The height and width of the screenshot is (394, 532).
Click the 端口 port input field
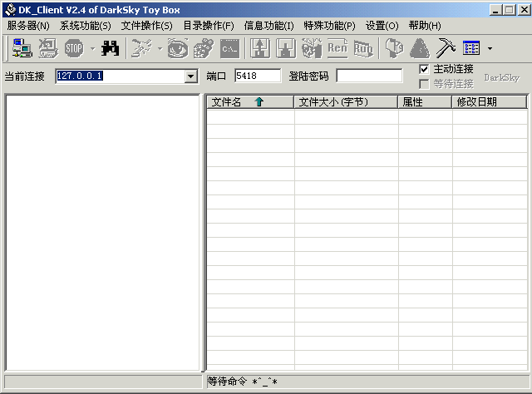point(257,76)
